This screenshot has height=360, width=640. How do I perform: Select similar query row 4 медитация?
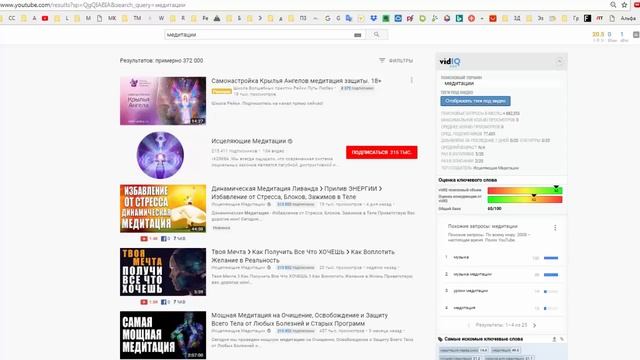502,308
